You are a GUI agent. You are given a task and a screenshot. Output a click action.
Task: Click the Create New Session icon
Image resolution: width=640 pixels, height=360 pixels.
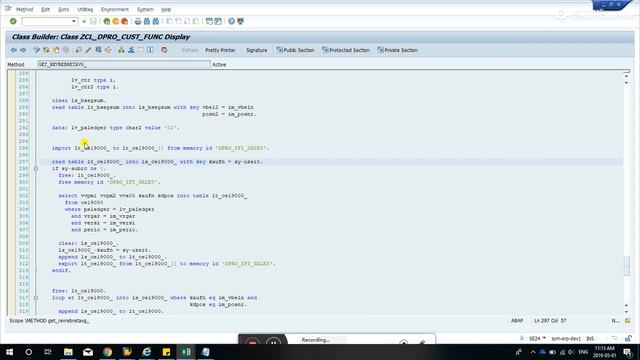(209, 21)
